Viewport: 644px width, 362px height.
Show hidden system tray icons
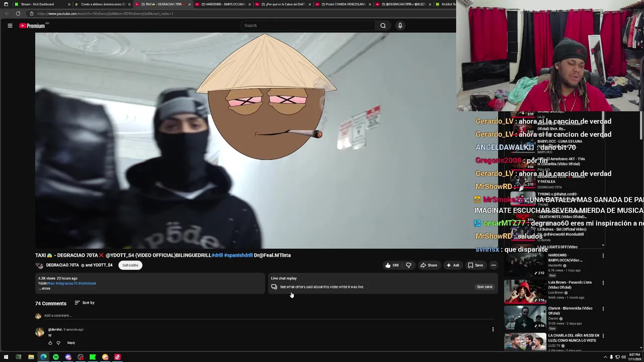[605, 357]
